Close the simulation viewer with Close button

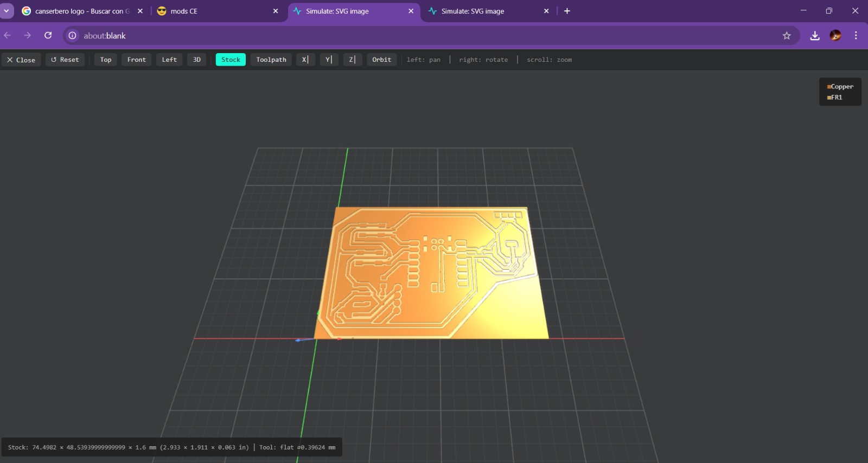[x=21, y=60]
